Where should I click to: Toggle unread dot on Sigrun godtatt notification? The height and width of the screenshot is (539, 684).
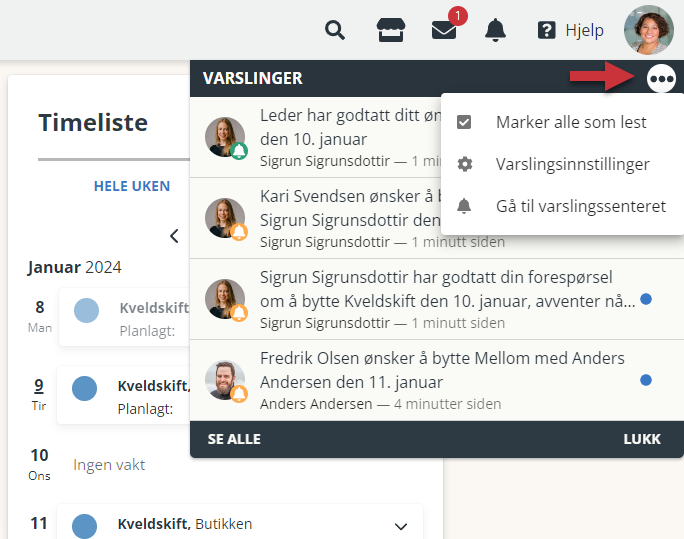tap(646, 299)
